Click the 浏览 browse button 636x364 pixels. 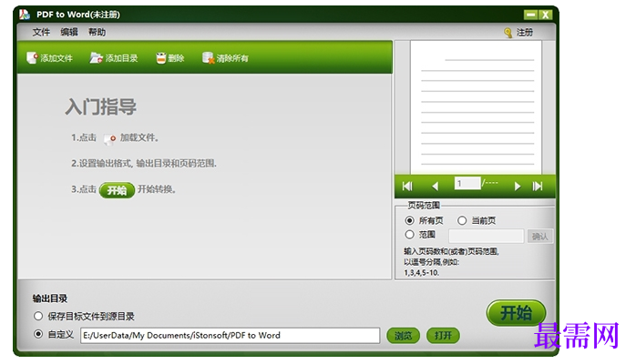click(x=403, y=335)
